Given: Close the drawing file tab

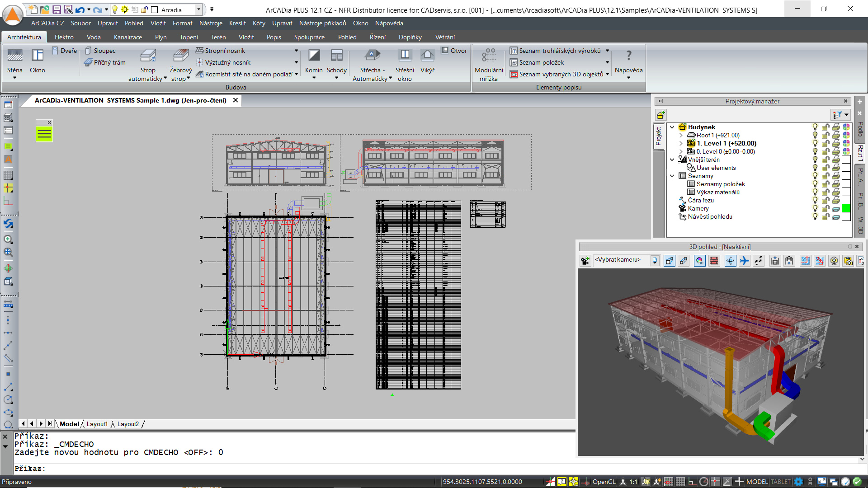Looking at the screenshot, I should point(236,100).
